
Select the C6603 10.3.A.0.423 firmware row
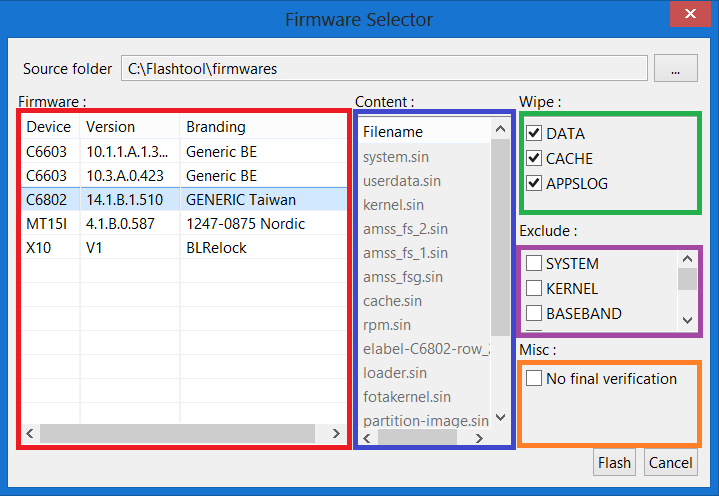point(184,176)
